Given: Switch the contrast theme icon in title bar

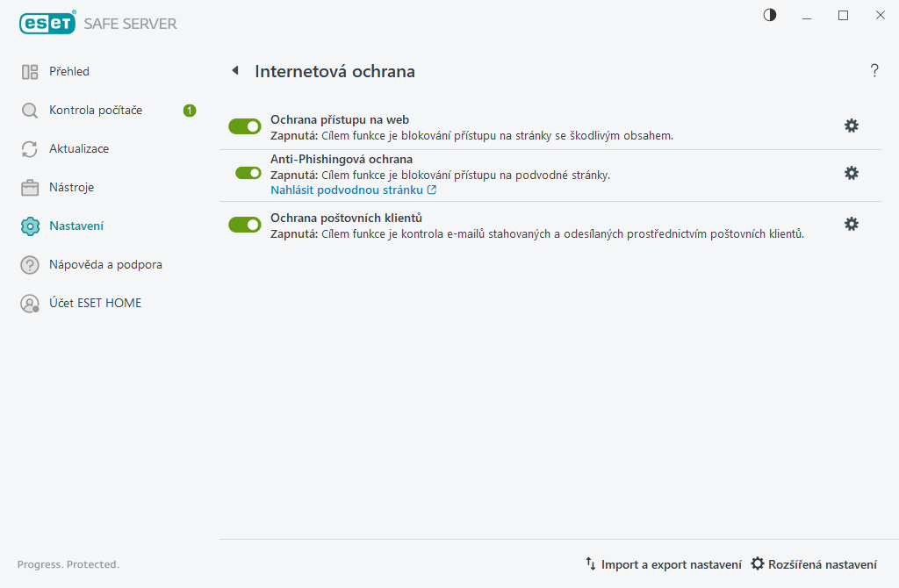Looking at the screenshot, I should point(770,15).
